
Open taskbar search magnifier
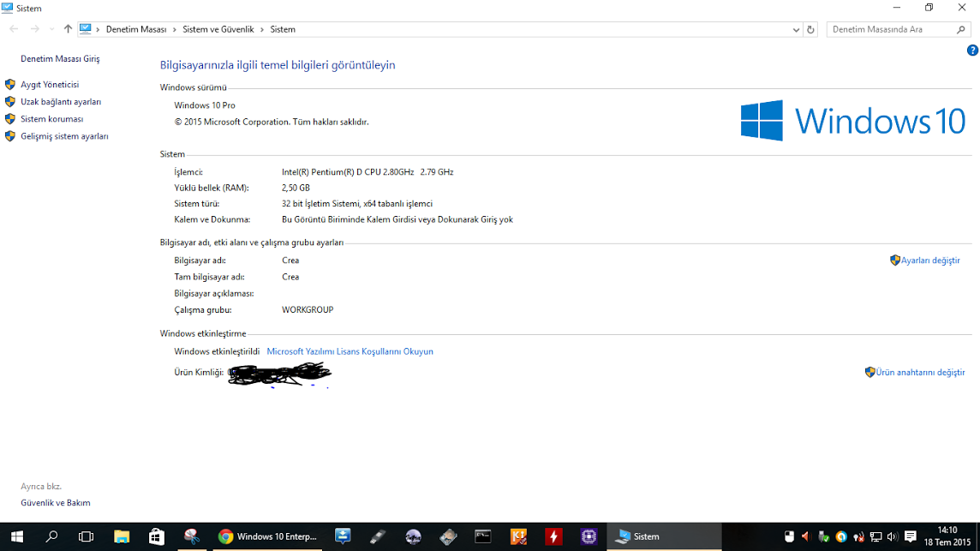52,536
